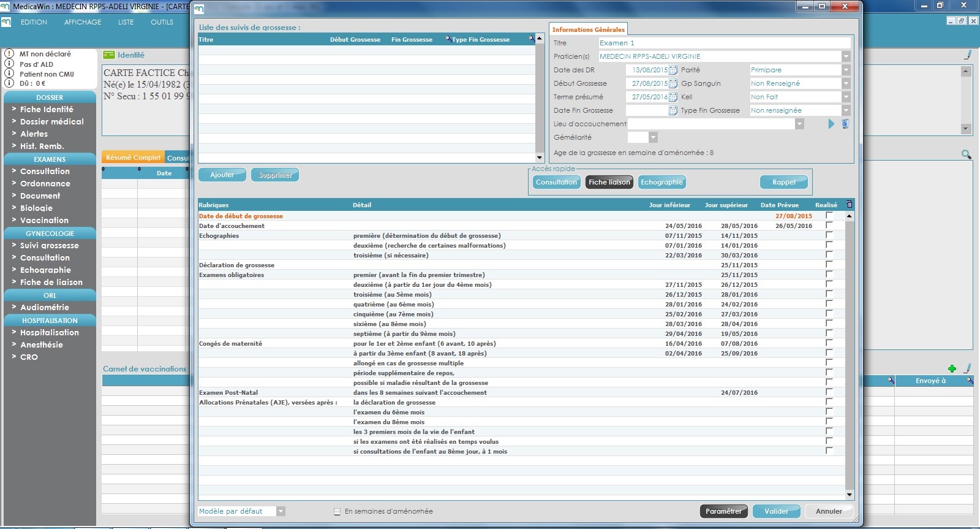Screen dimensions: 980x529
Task: Click the calendar icon beside Date Fin Grossesse
Action: click(673, 111)
